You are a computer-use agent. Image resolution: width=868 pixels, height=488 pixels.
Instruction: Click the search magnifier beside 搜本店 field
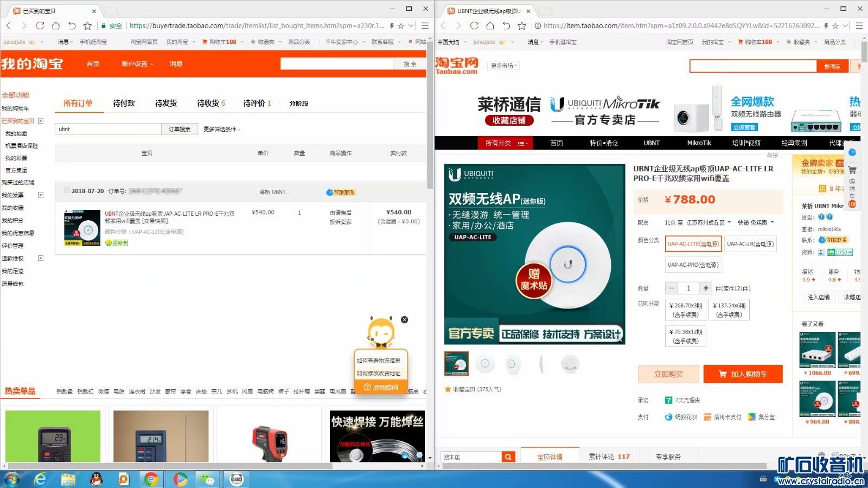click(x=508, y=457)
